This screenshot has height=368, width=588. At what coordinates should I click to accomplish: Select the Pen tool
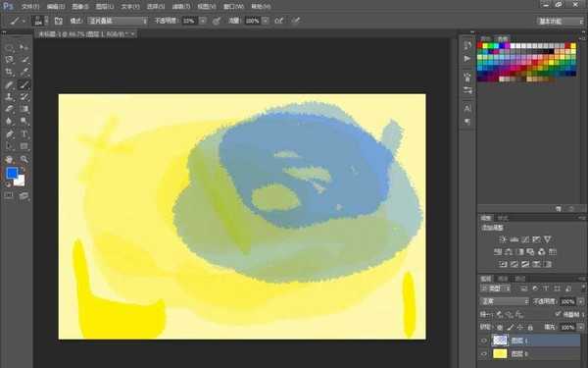pyautogui.click(x=10, y=134)
